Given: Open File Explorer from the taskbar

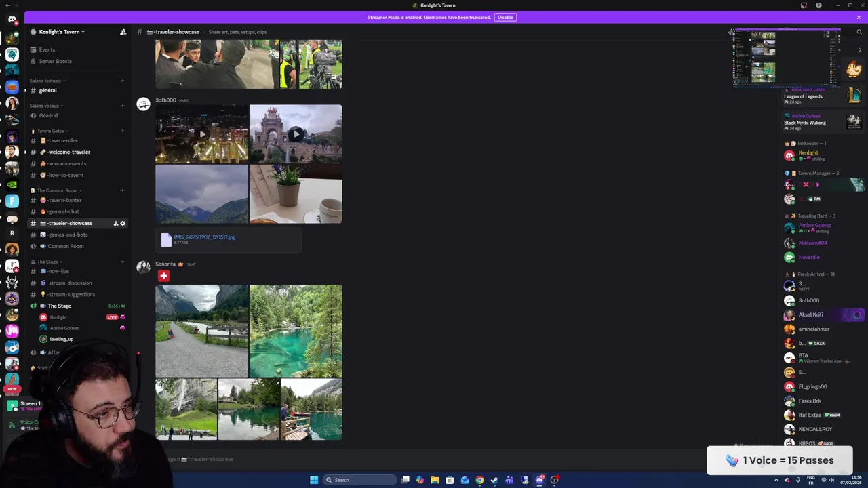Looking at the screenshot, I should point(435,480).
